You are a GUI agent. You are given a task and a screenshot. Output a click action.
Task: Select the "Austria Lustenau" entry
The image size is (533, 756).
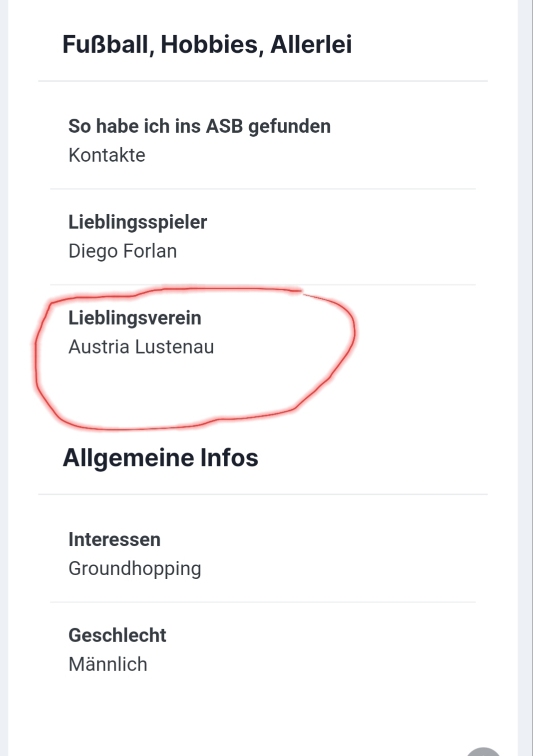141,347
